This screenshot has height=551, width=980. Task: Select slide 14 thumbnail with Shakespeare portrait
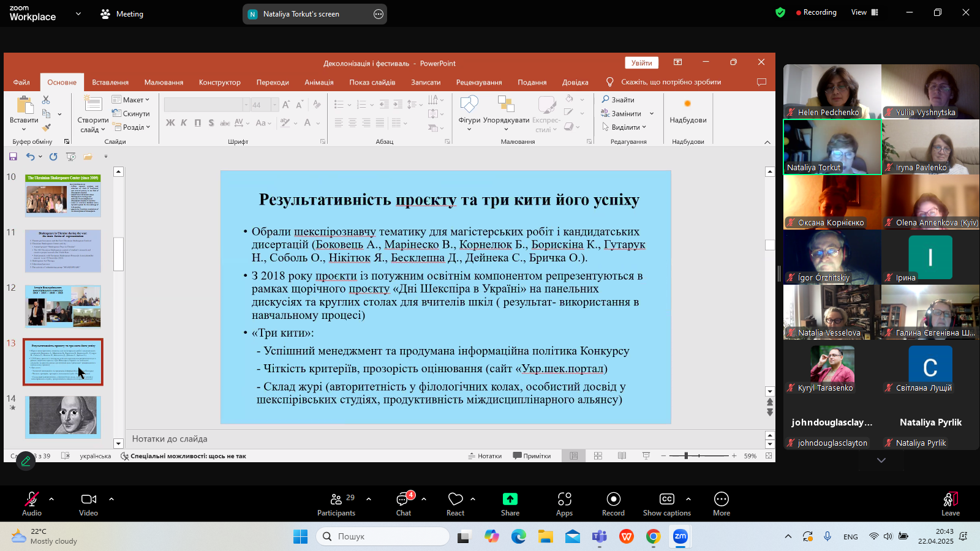pyautogui.click(x=63, y=416)
